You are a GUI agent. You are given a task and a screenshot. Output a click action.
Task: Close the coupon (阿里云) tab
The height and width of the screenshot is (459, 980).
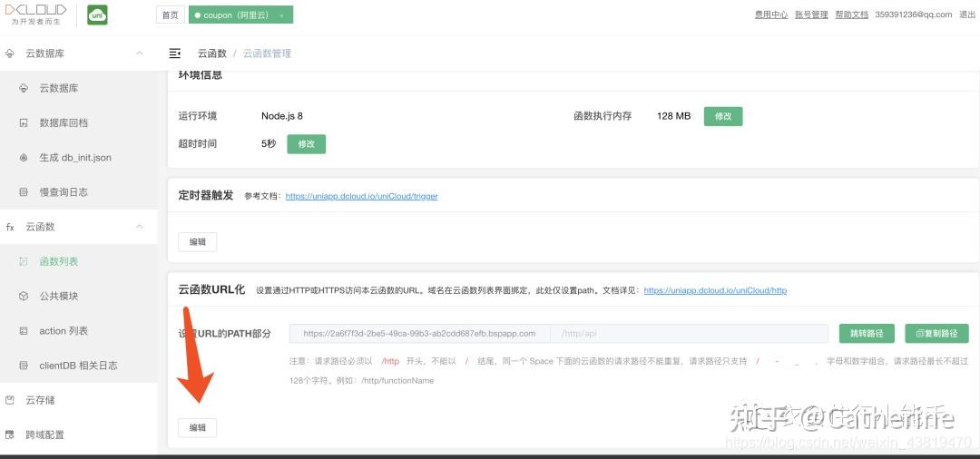point(282,15)
